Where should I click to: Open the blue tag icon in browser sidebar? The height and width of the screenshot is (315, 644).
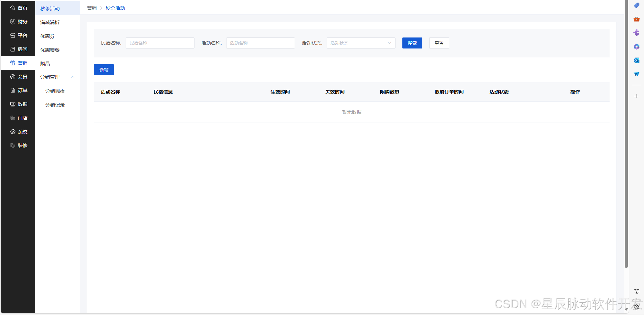pyautogui.click(x=636, y=6)
